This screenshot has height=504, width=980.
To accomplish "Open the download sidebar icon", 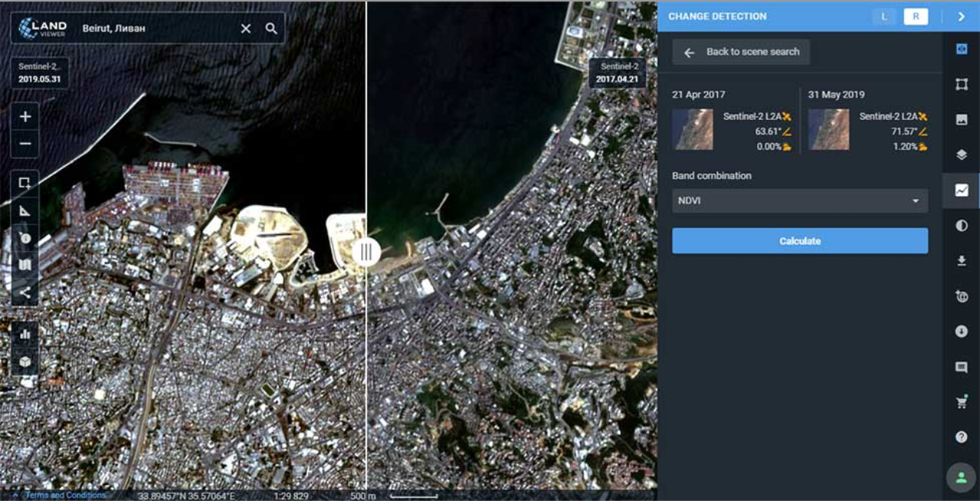I will 961,261.
